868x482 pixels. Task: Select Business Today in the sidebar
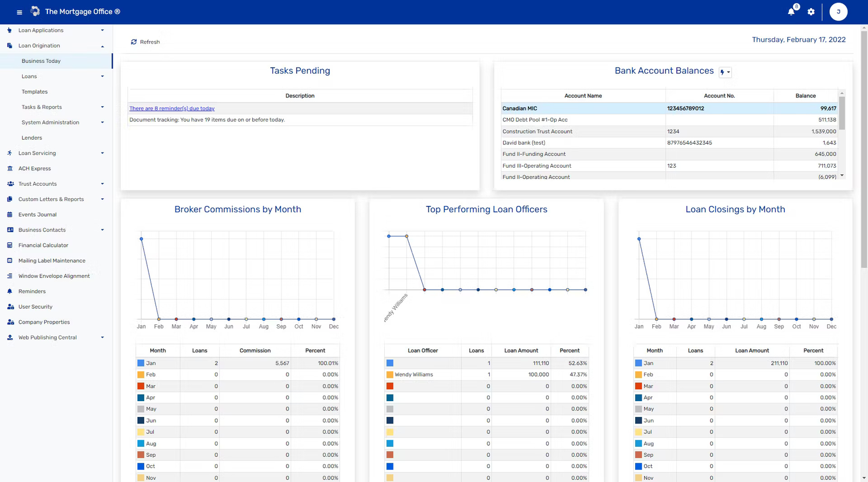[41, 60]
